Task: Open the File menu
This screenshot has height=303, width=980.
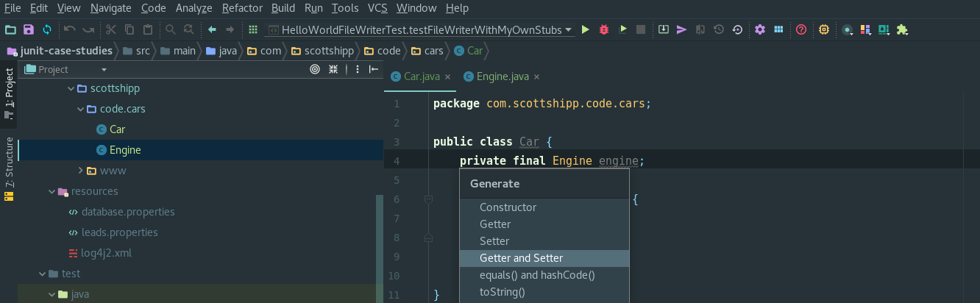Action: pos(13,8)
